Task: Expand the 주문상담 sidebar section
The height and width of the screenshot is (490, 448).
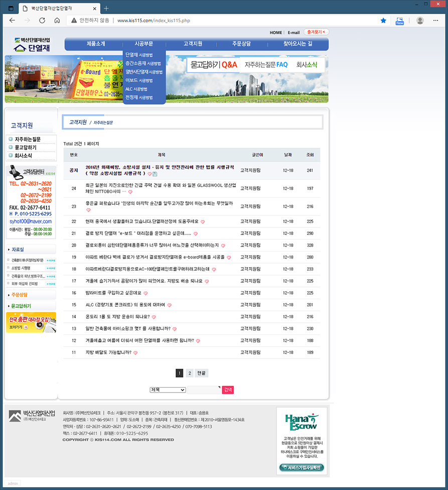Action: pyautogui.click(x=31, y=294)
